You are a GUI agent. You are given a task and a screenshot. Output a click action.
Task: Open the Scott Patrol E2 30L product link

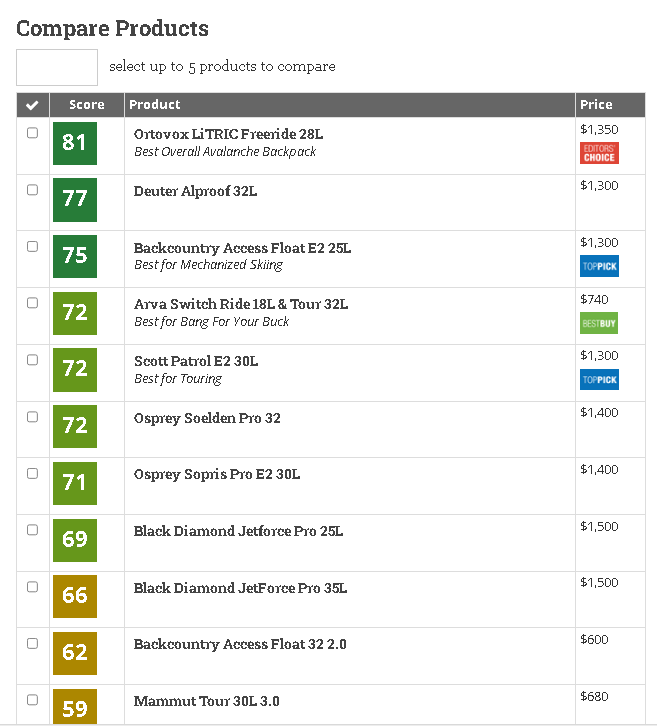click(196, 361)
